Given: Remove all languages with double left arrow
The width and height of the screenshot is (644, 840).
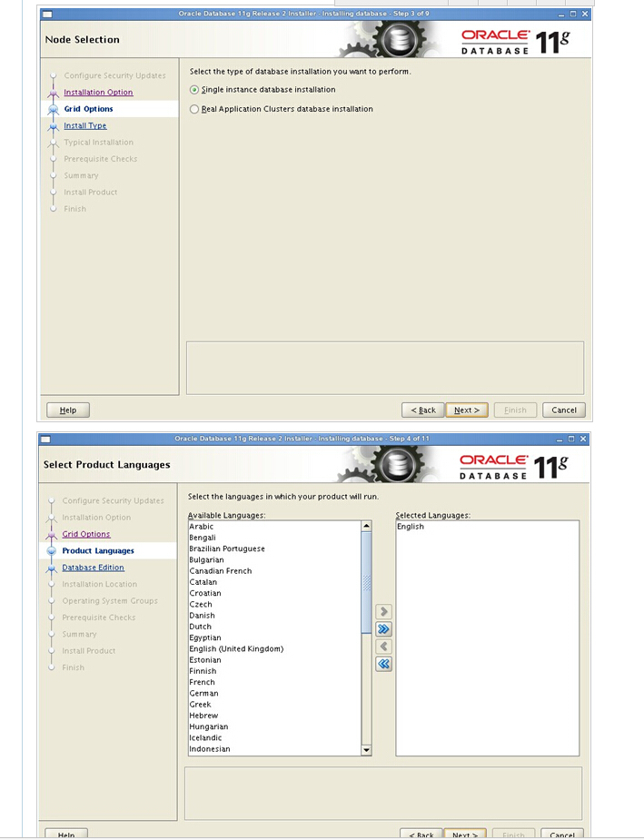Looking at the screenshot, I should pyautogui.click(x=383, y=665).
